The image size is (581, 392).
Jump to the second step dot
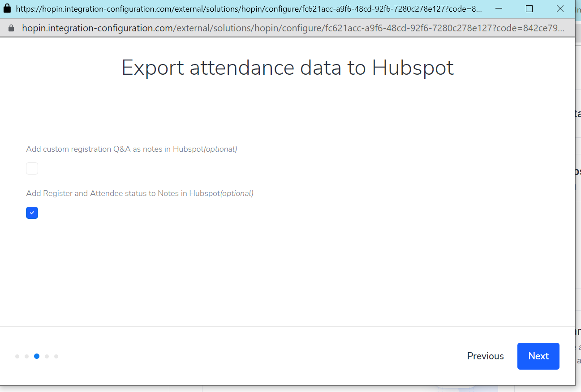(27, 357)
